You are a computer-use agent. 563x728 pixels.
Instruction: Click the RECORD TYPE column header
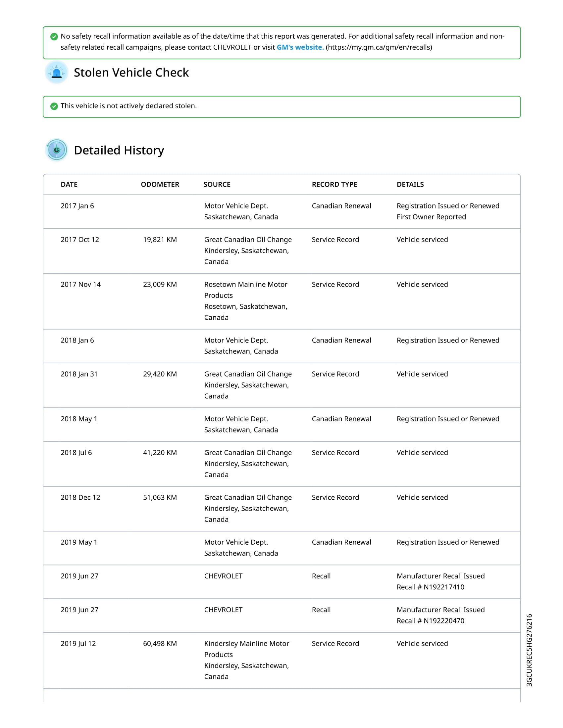coord(334,184)
